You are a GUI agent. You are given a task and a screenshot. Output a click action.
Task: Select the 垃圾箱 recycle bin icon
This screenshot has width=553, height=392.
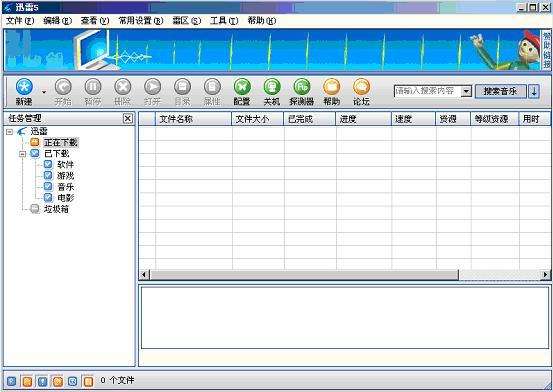(35, 209)
